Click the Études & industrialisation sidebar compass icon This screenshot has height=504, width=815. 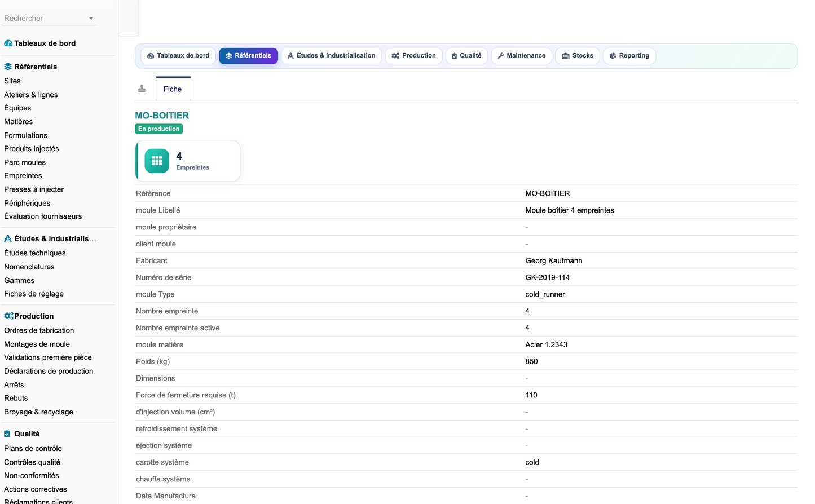point(8,238)
